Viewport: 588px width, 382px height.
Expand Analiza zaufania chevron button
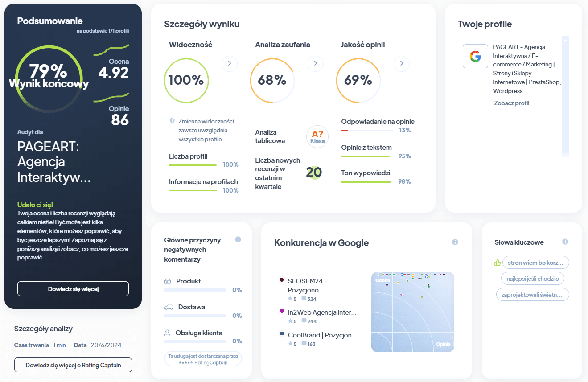pos(315,63)
